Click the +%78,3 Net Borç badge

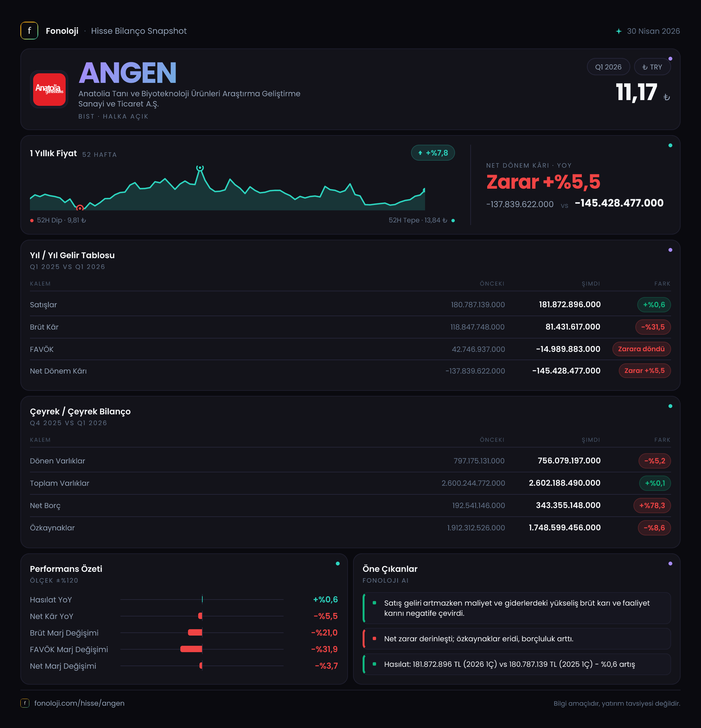pos(652,505)
